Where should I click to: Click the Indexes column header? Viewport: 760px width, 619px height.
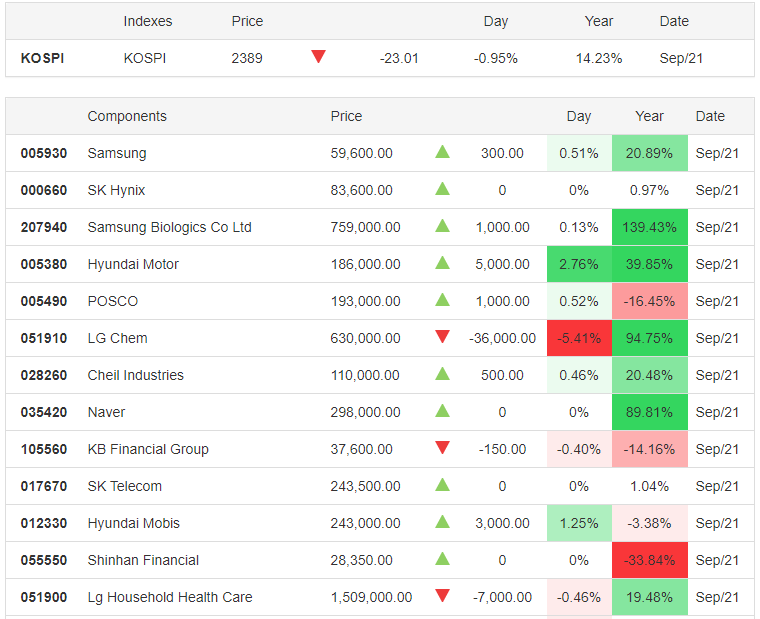pyautogui.click(x=148, y=21)
